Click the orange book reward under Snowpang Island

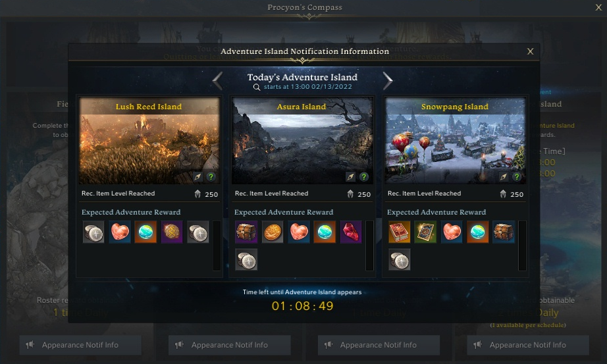pos(400,232)
